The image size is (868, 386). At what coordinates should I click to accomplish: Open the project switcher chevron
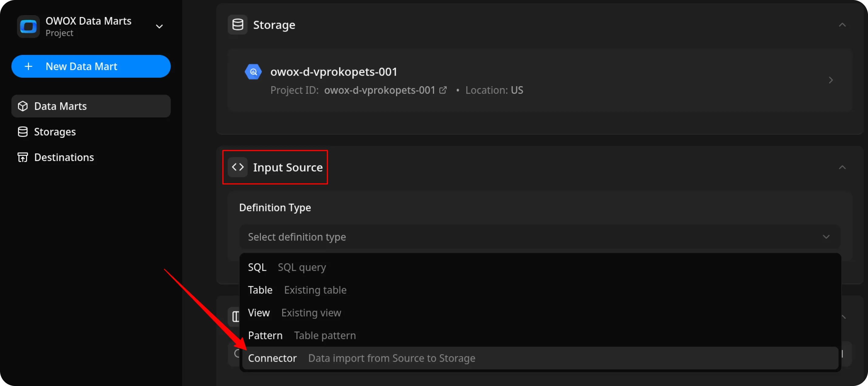159,26
